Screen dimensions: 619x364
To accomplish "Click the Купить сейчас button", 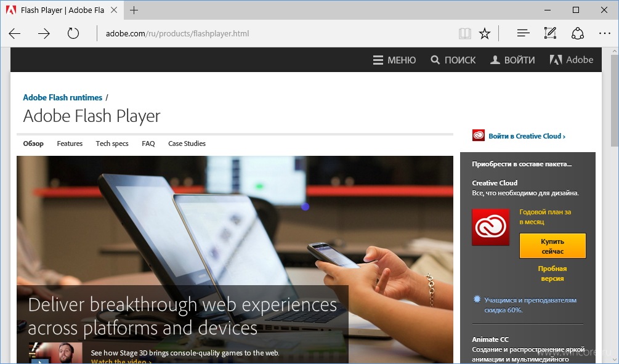I will (x=552, y=246).
